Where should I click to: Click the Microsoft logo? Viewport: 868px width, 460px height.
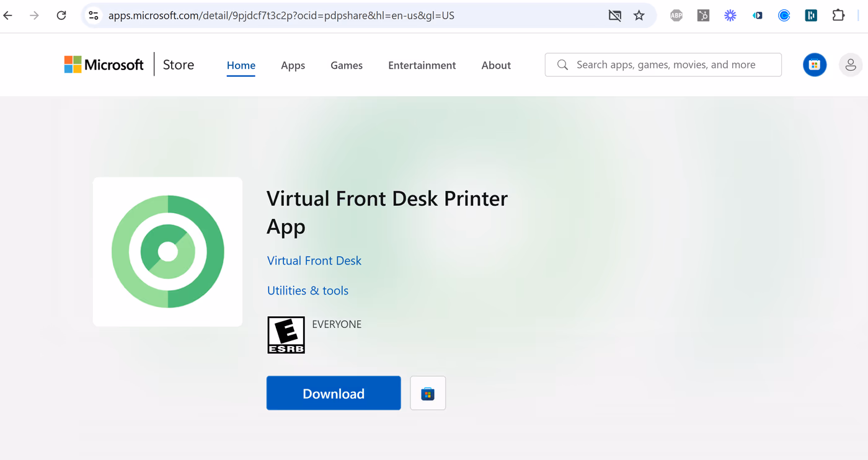[104, 64]
